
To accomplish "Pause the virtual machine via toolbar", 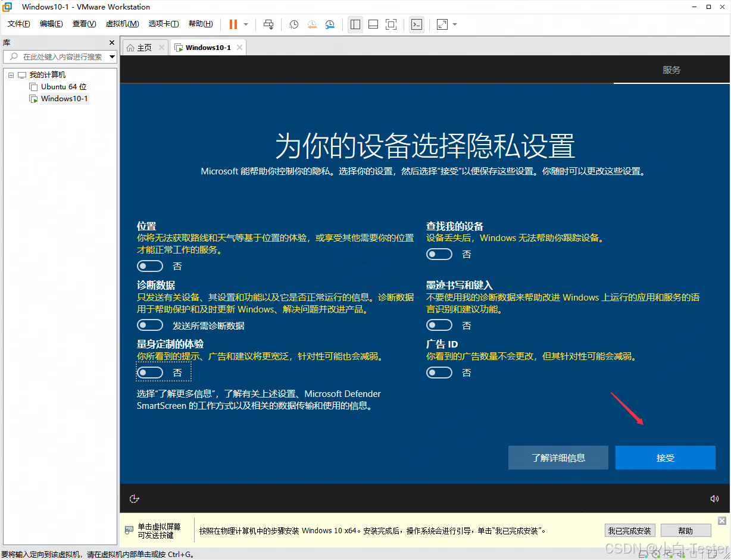I will 233,24.
